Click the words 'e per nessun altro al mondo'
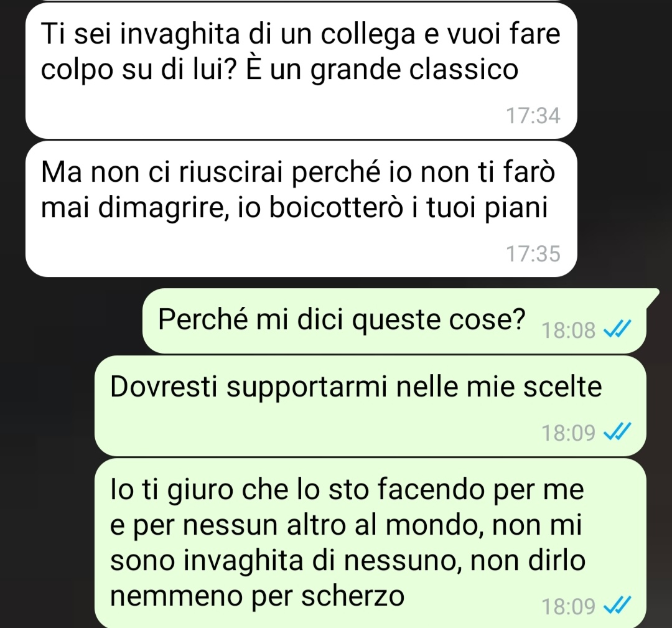Image resolution: width=672 pixels, height=628 pixels. click(x=297, y=525)
